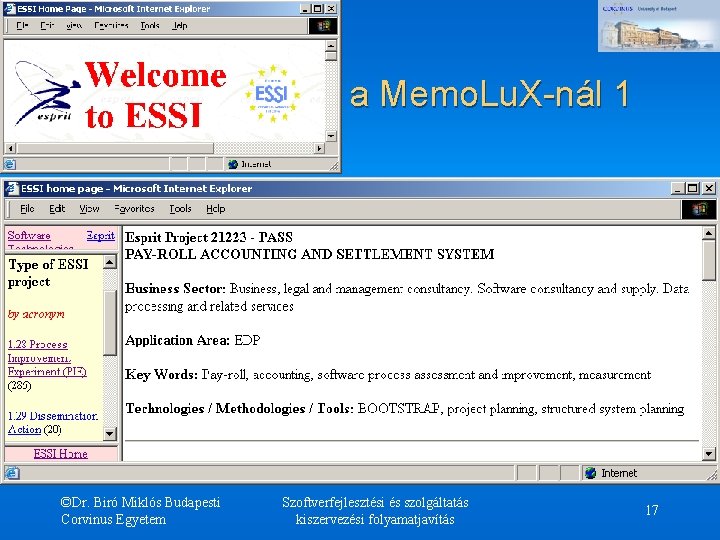Open File menu in lower ESSI home page window

click(x=27, y=209)
